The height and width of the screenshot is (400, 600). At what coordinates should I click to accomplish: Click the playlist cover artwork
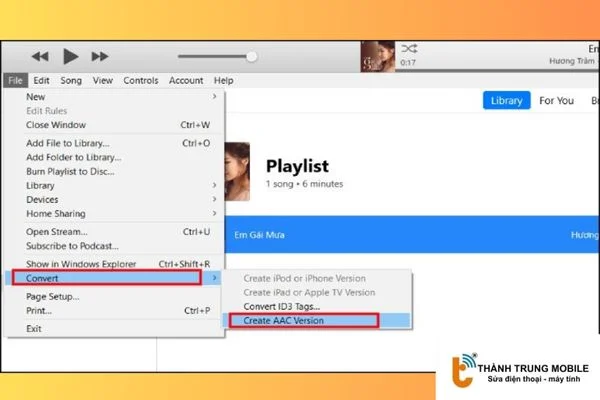237,171
